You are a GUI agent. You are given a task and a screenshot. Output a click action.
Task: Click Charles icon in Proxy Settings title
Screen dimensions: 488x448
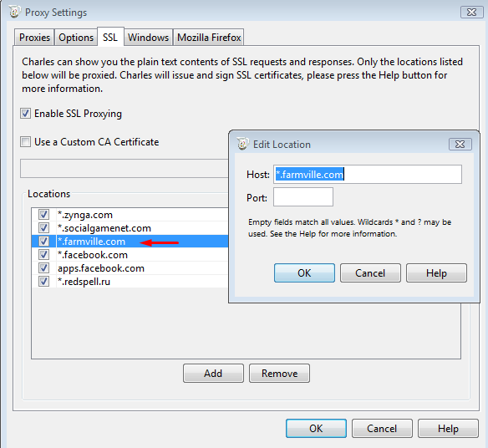[x=14, y=12]
